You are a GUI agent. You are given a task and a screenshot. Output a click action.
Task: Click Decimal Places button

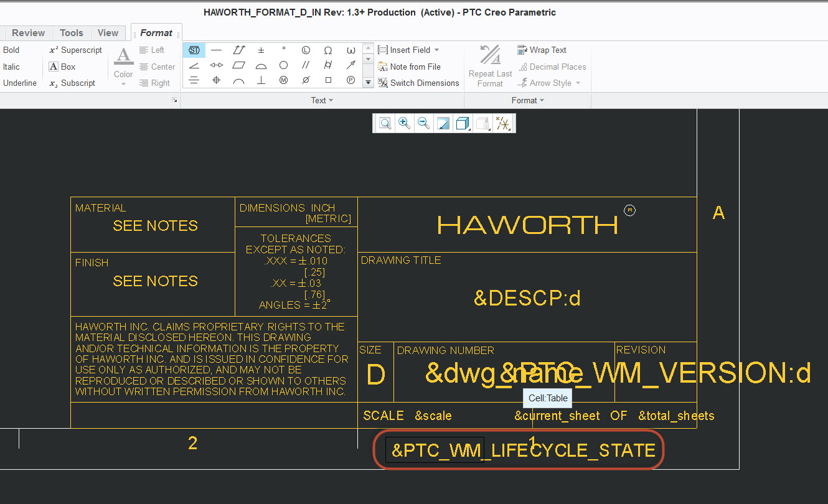552,67
